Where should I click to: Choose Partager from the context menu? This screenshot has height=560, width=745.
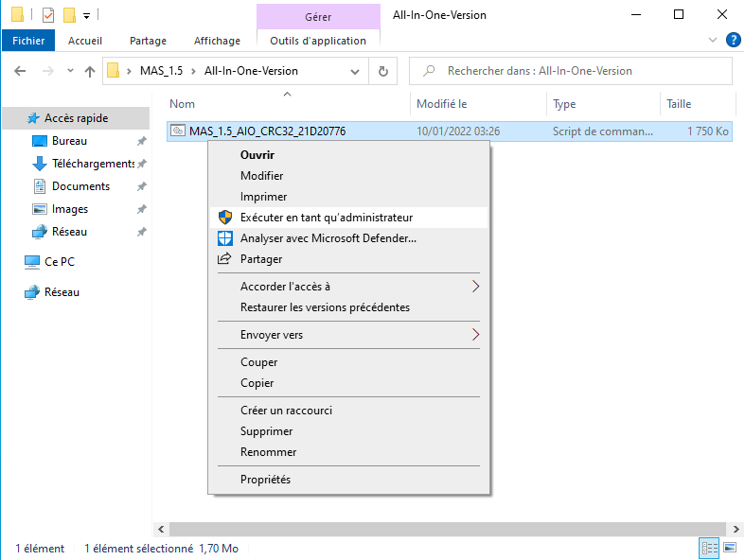[348, 259]
